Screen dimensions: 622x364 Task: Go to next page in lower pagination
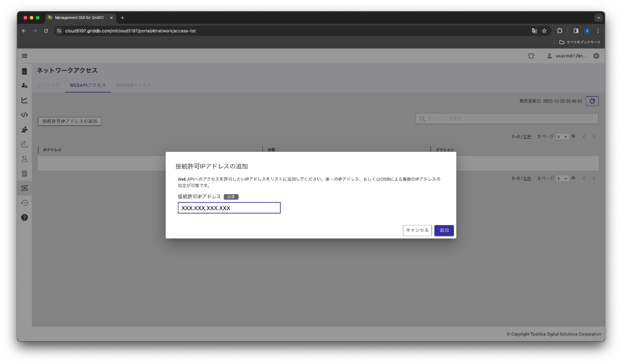(x=594, y=179)
